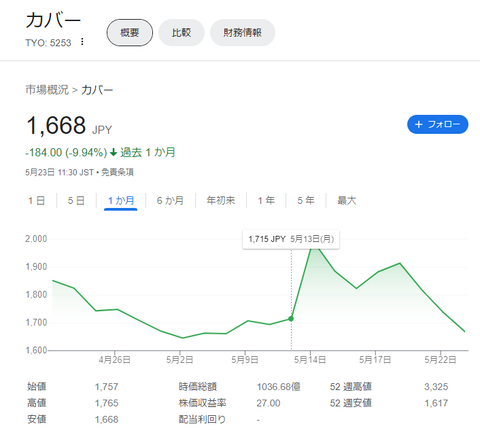Select the 最大 chart range
The image size is (480, 439).
click(x=347, y=200)
